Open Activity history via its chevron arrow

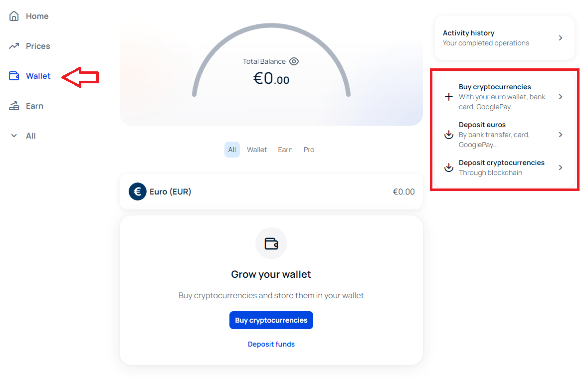(x=561, y=38)
